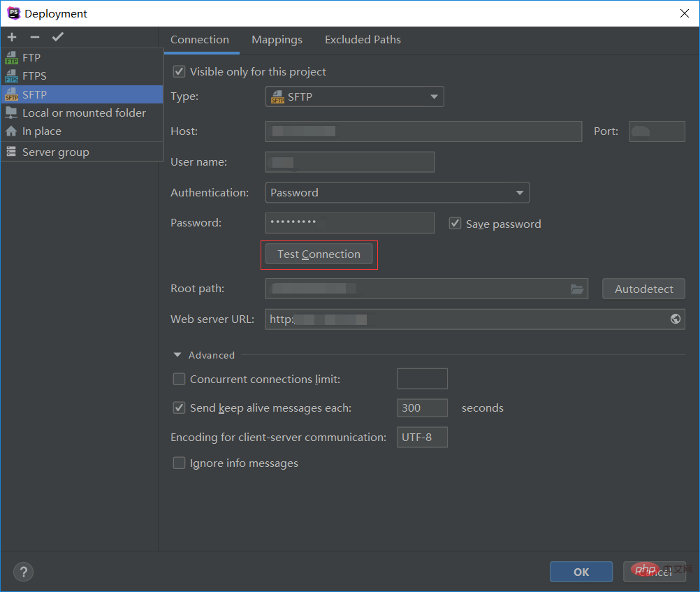Viewport: 700px width, 592px height.
Task: Switch to the Connection tab
Action: [200, 40]
